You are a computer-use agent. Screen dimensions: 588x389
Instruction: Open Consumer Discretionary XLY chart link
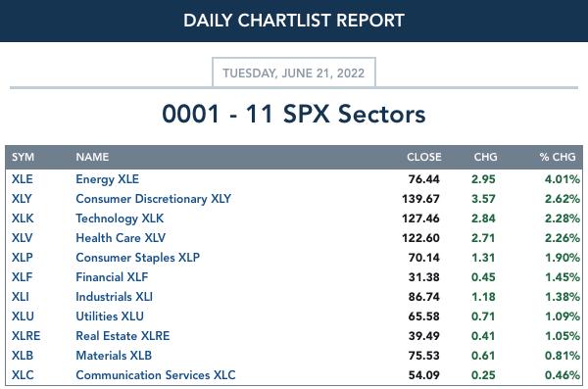pos(154,199)
